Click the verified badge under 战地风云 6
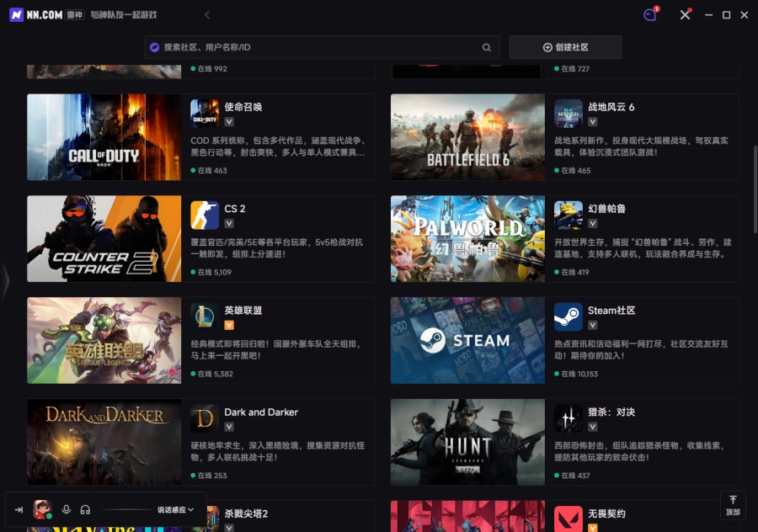The width and height of the screenshot is (758, 532). pyautogui.click(x=593, y=122)
